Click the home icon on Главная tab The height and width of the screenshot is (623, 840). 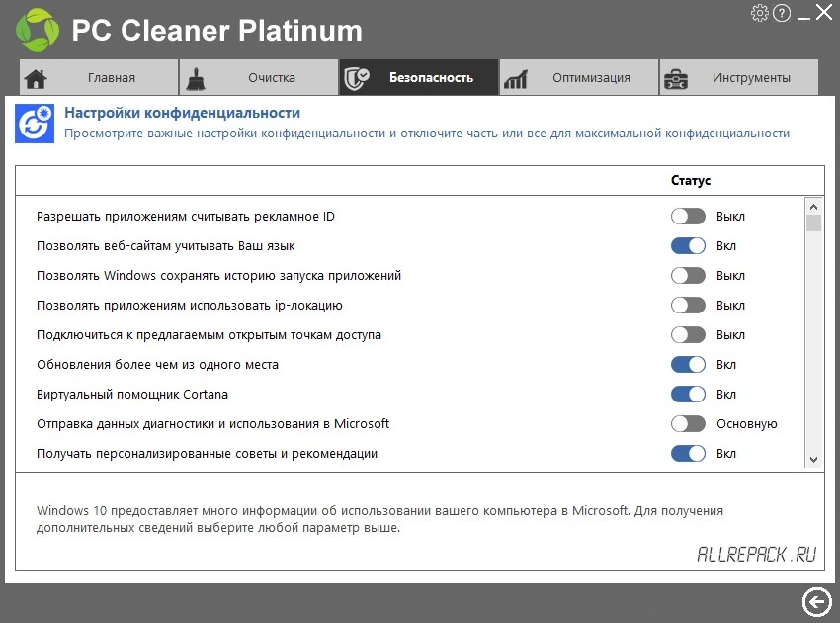pyautogui.click(x=36, y=78)
